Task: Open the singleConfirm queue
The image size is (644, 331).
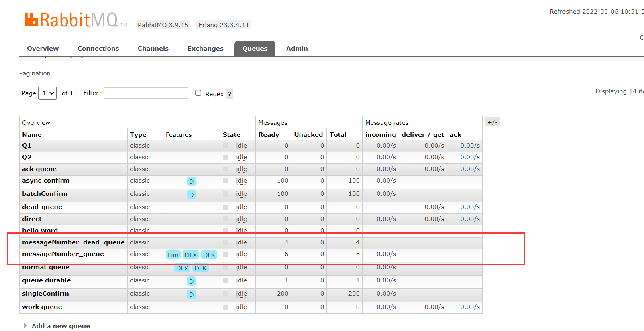Action: click(45, 294)
